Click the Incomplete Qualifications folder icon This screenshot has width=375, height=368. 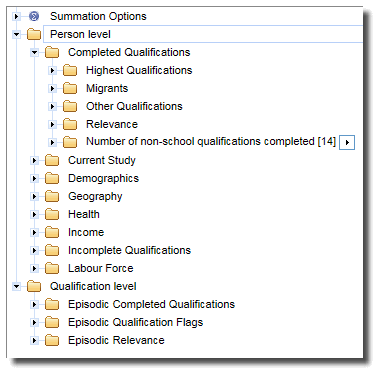[52, 250]
